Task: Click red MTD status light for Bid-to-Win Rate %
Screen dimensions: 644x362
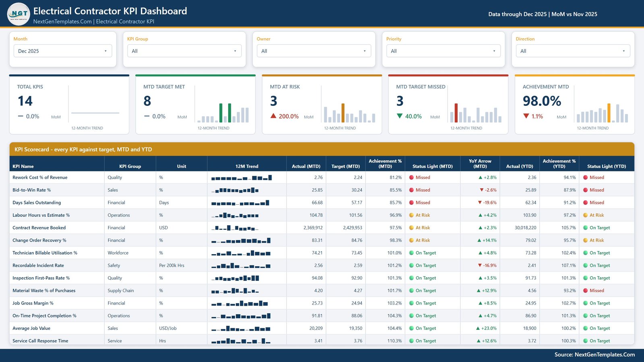Action: pyautogui.click(x=412, y=190)
